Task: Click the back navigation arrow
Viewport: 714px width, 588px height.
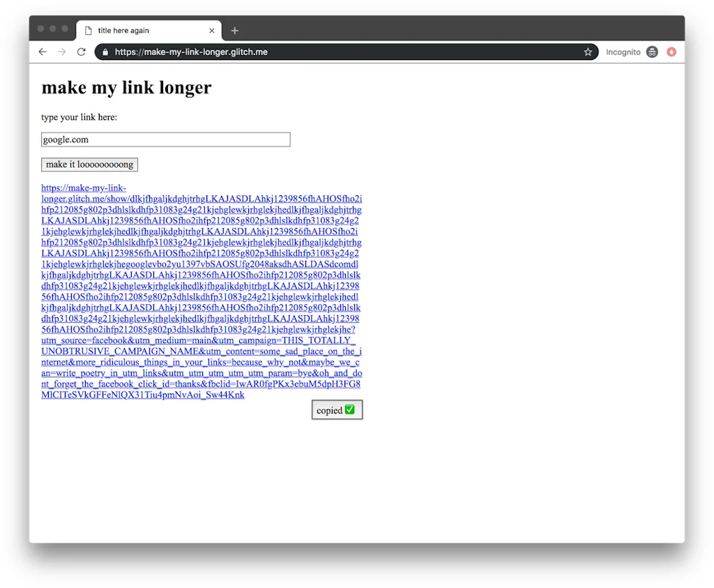Action: [43, 52]
